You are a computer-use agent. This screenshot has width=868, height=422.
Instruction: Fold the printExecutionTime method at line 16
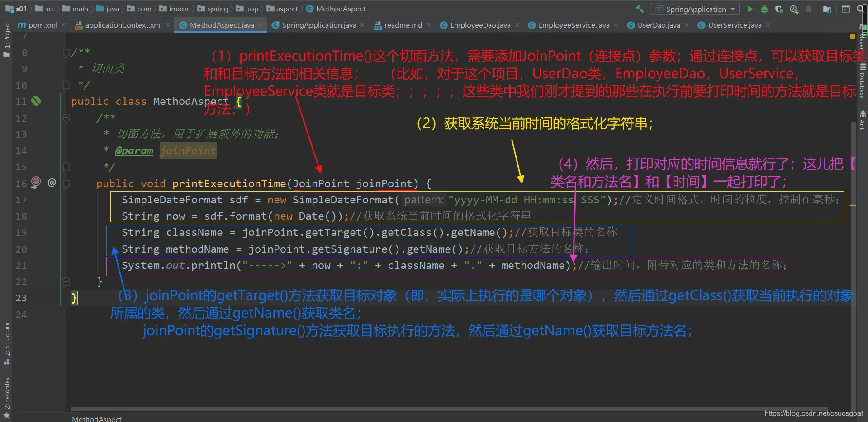[66, 183]
